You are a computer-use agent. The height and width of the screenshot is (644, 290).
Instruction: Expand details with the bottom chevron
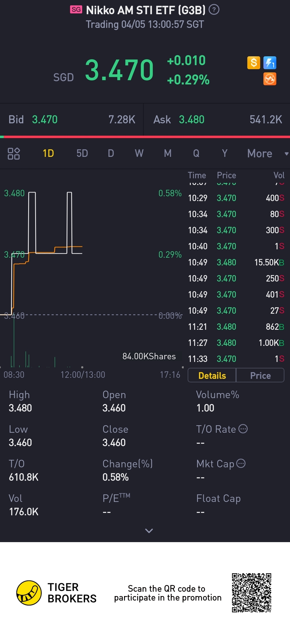click(x=149, y=531)
